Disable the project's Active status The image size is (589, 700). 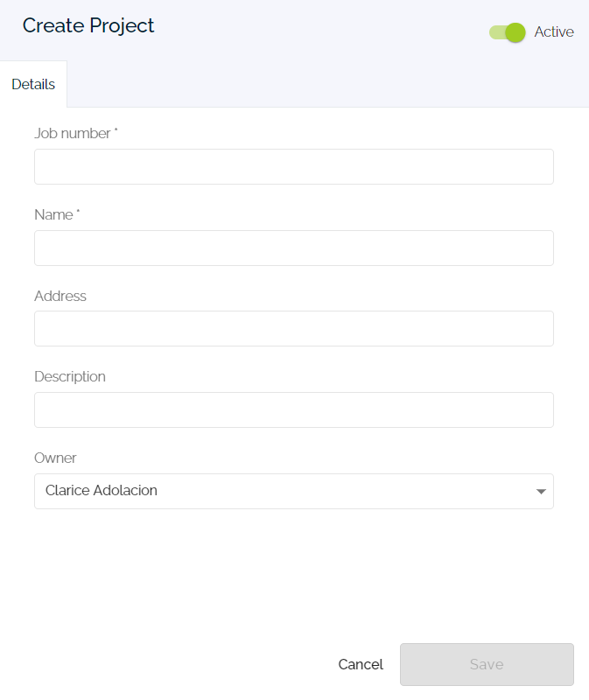pyautogui.click(x=508, y=31)
